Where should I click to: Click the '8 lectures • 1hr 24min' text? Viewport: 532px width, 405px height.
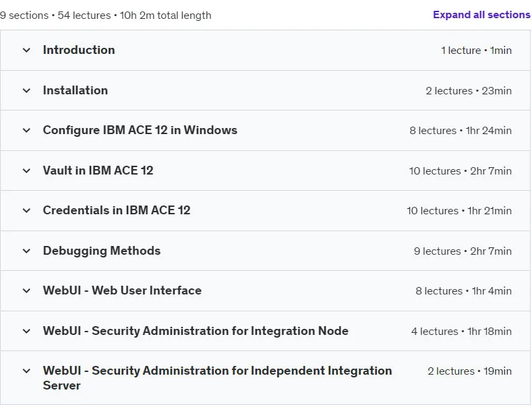[x=461, y=130]
